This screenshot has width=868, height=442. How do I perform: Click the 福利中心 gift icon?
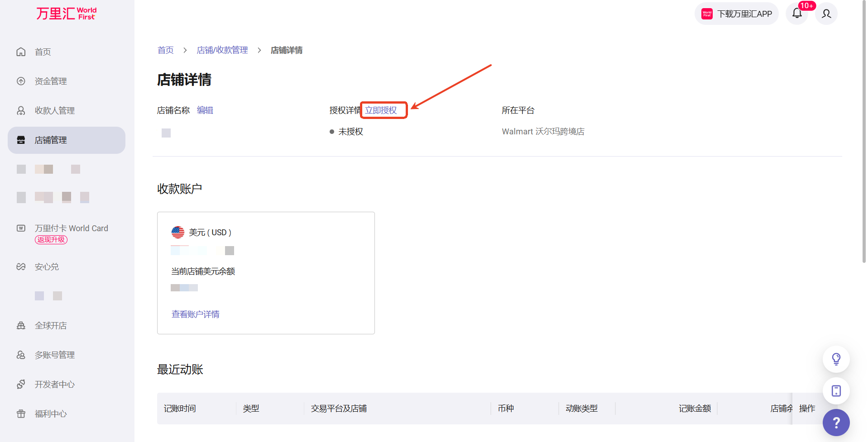click(21, 414)
